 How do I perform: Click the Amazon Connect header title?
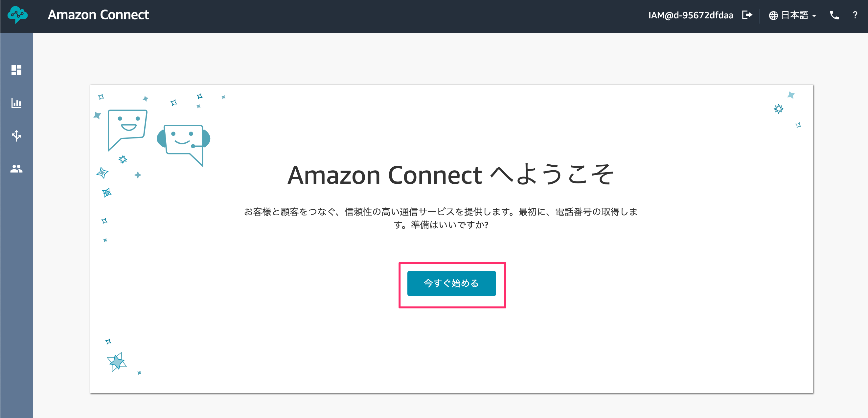(98, 15)
